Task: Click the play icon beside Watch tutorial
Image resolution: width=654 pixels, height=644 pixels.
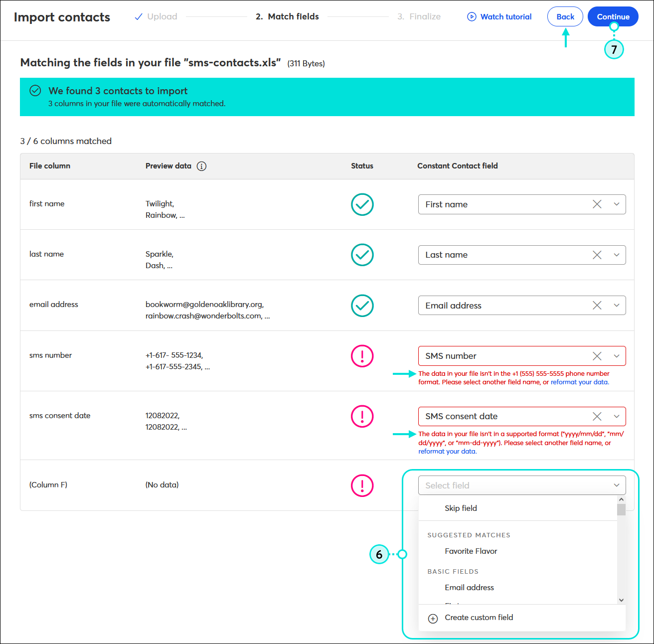Action: [x=472, y=17]
